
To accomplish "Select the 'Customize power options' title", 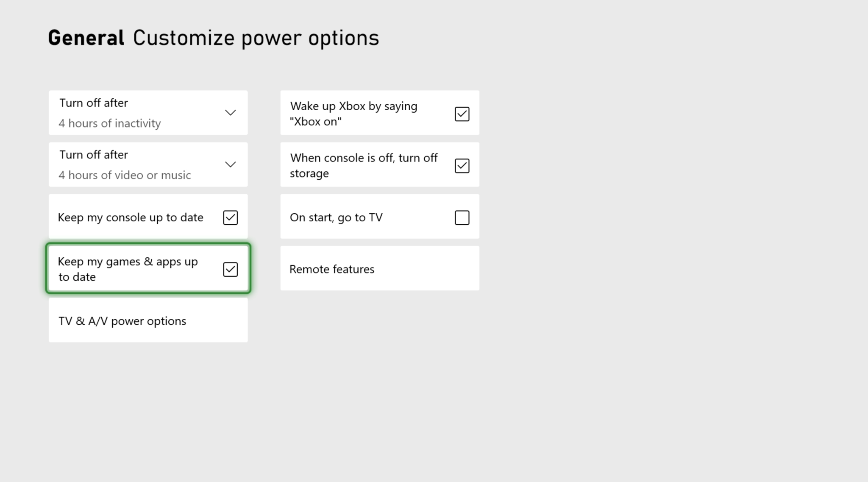I will (256, 37).
